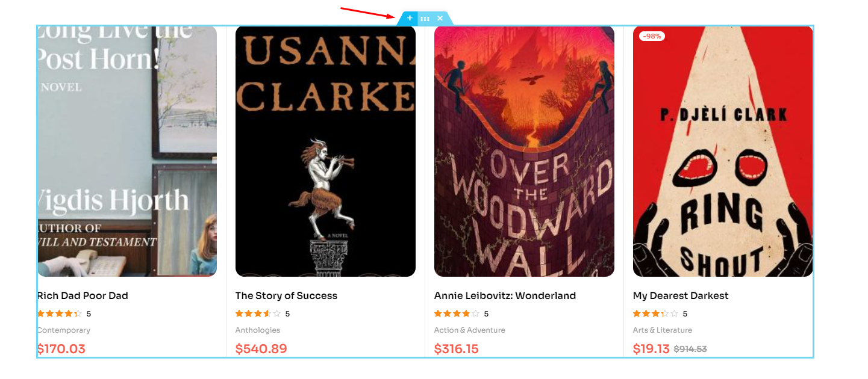
Task: Click the add section plus icon
Action: pyautogui.click(x=410, y=18)
